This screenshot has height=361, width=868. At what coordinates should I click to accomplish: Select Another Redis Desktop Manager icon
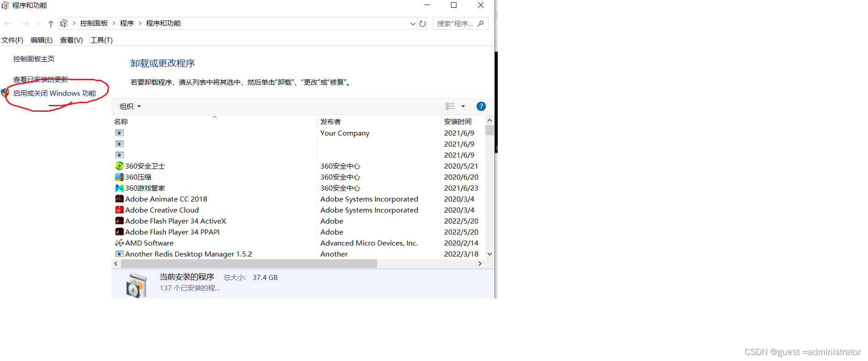(x=120, y=254)
